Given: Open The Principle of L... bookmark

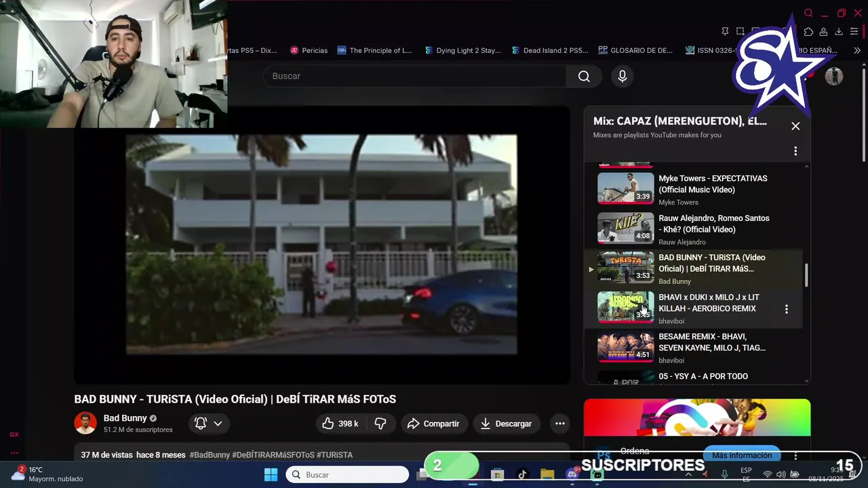Looking at the screenshot, I should [x=374, y=50].
